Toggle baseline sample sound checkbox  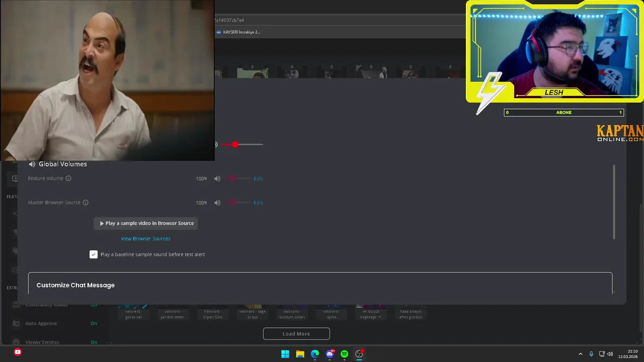[94, 254]
